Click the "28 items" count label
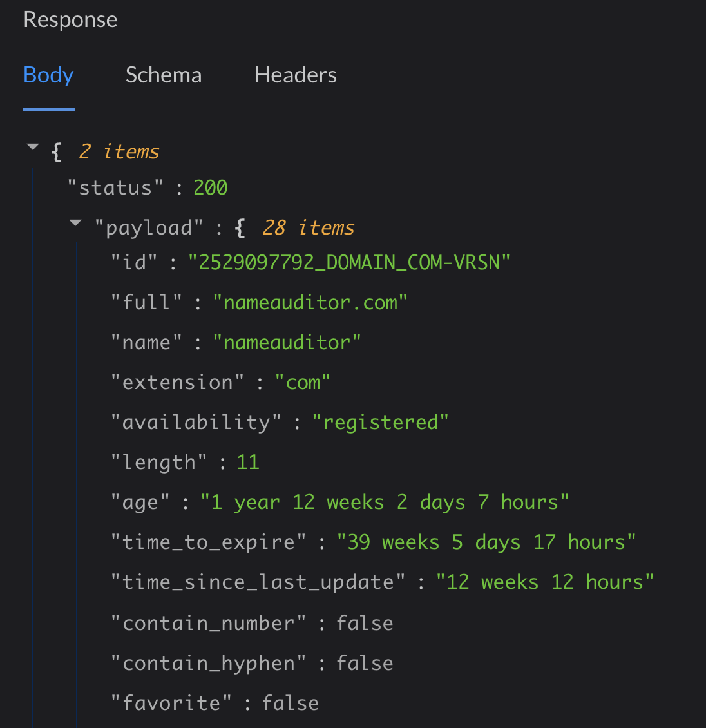 click(308, 228)
